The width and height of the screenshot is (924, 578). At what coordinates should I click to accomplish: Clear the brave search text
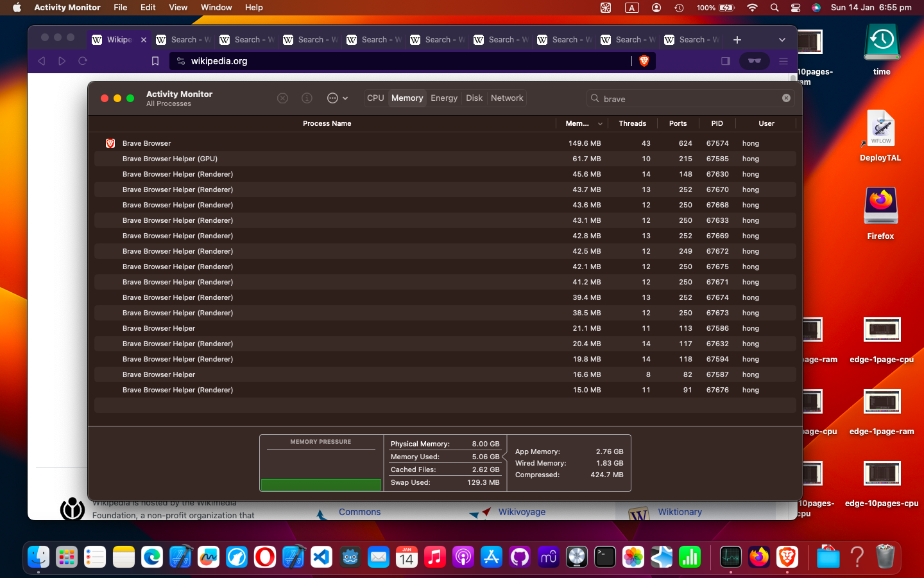[x=786, y=98]
